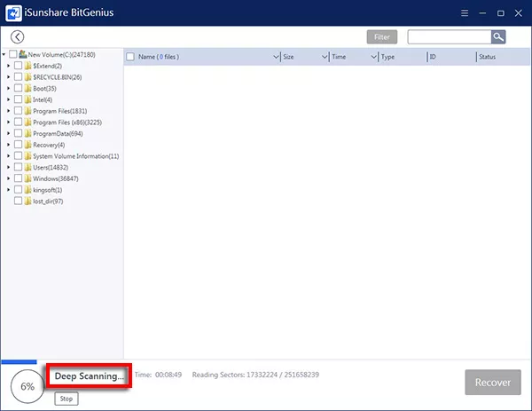Viewport: 532px width, 411px height.
Task: Maximize the BitGenius window
Action: [500, 13]
